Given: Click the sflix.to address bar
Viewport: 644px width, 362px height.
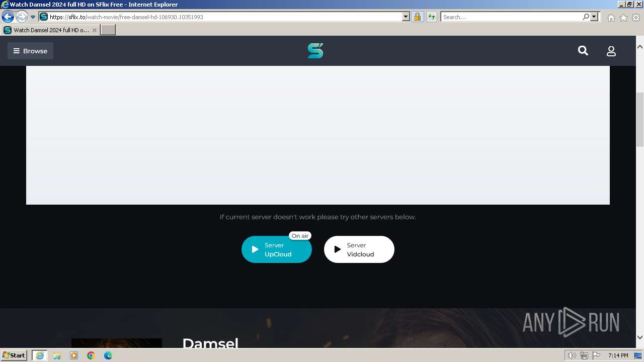Looking at the screenshot, I should 220,17.
